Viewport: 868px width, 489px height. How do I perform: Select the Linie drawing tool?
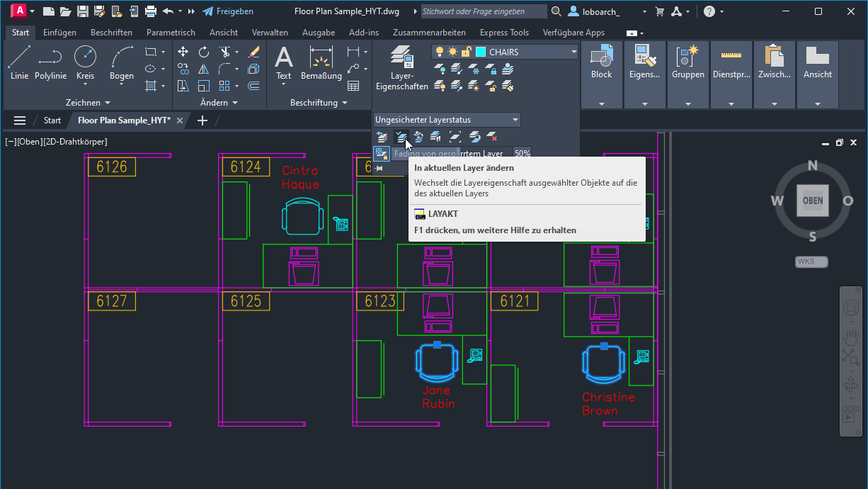(x=19, y=62)
